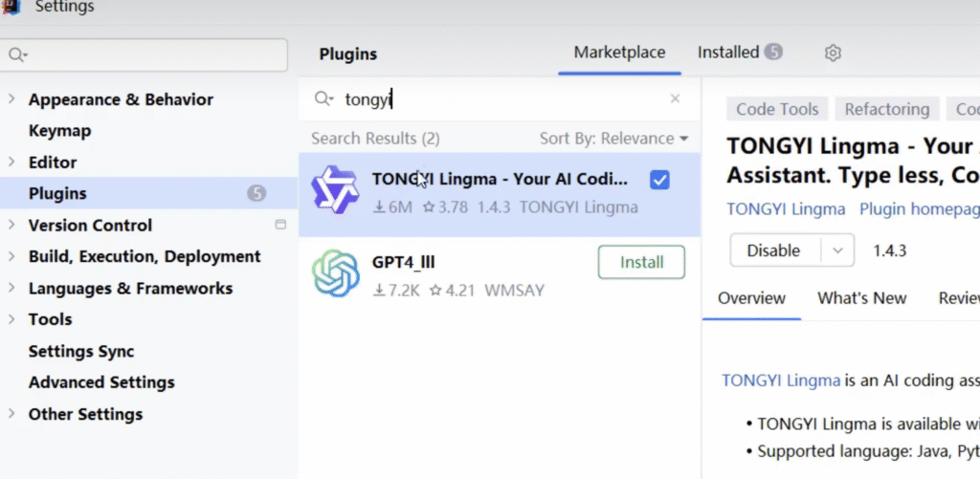The image size is (980, 479).
Task: Click the plugin search field with tongyi
Action: click(x=498, y=98)
